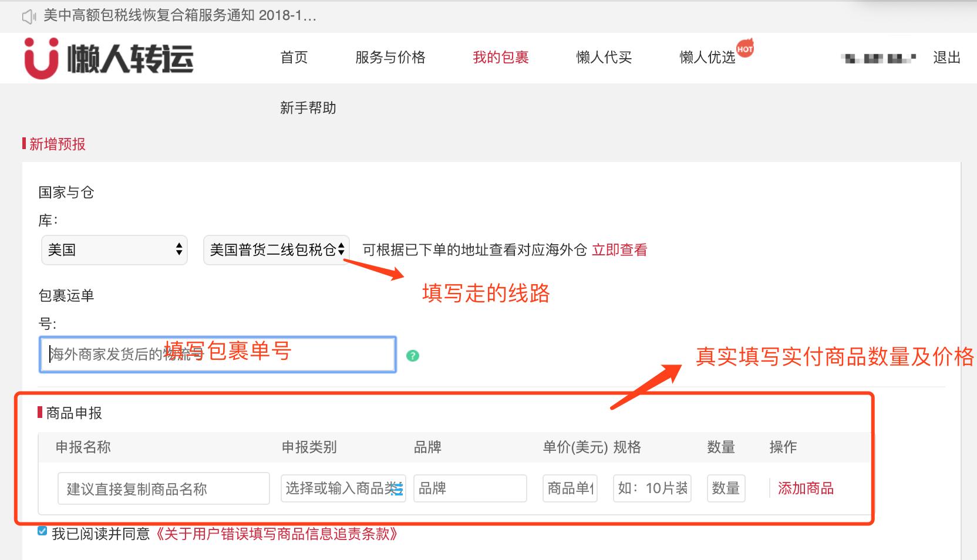Open the 美国普货二线包税仓 warehouse dropdown
977x560 pixels.
click(x=275, y=250)
